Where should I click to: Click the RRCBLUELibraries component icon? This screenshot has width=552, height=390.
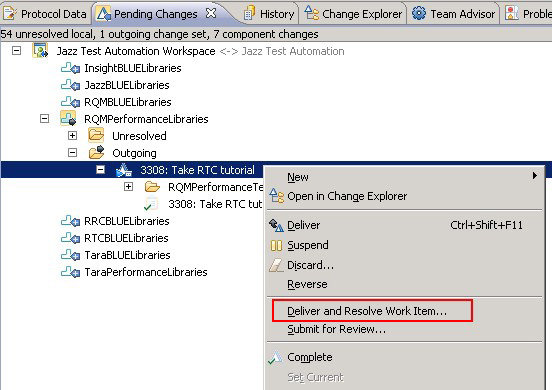coord(70,221)
